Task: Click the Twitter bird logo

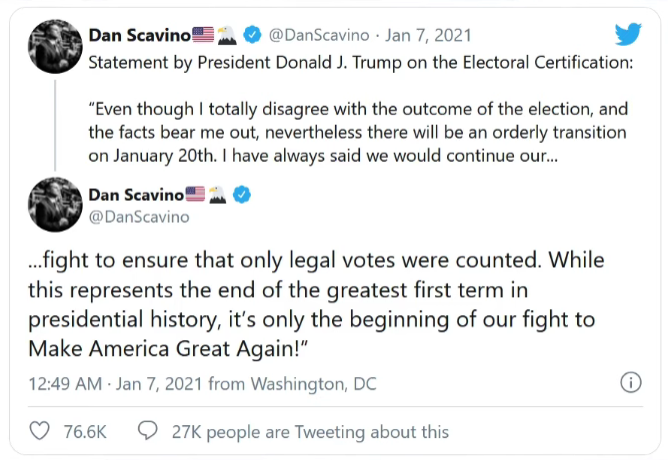Action: point(628,34)
